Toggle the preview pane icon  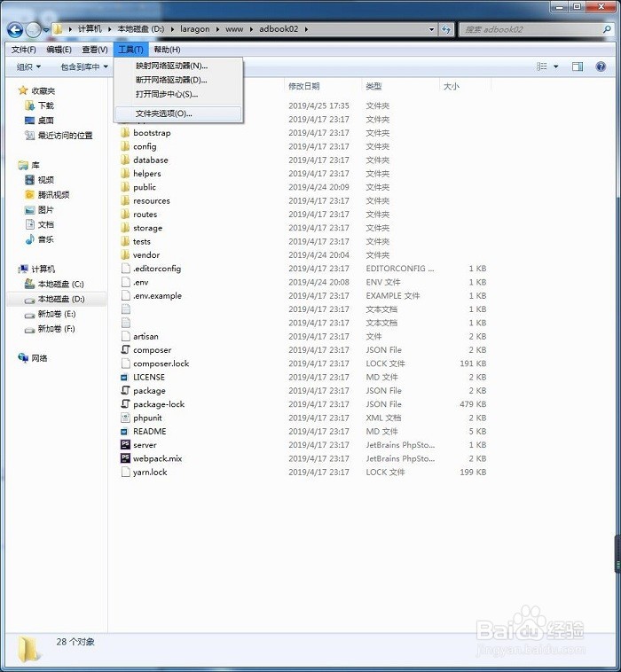[578, 66]
